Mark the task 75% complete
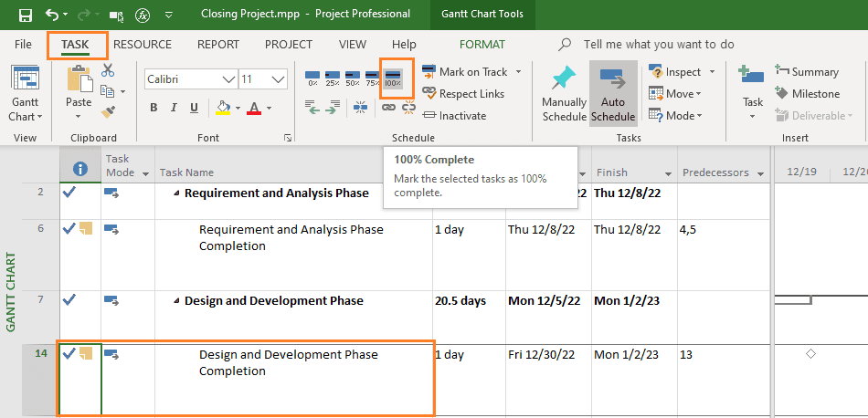This screenshot has width=868, height=418. click(373, 78)
